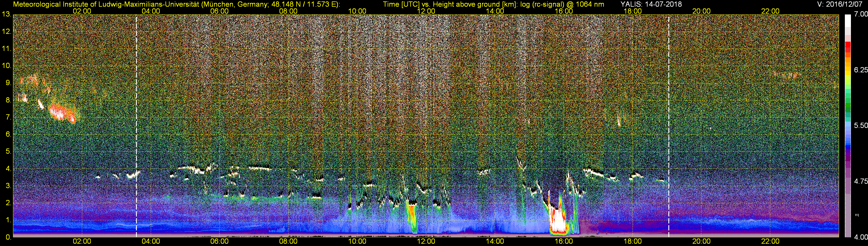The image size is (868, 246).
Task: Click the 5.50 value on the color scale
Action: point(860,125)
